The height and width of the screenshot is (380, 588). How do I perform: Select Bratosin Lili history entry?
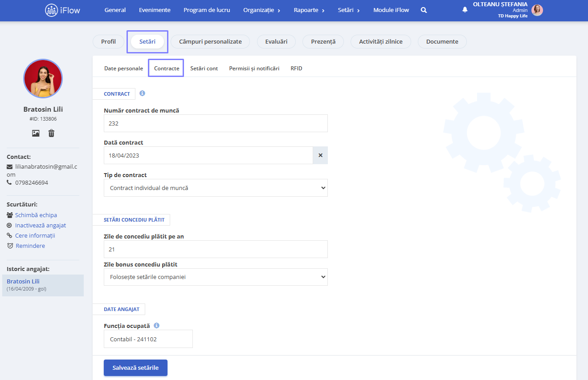43,285
